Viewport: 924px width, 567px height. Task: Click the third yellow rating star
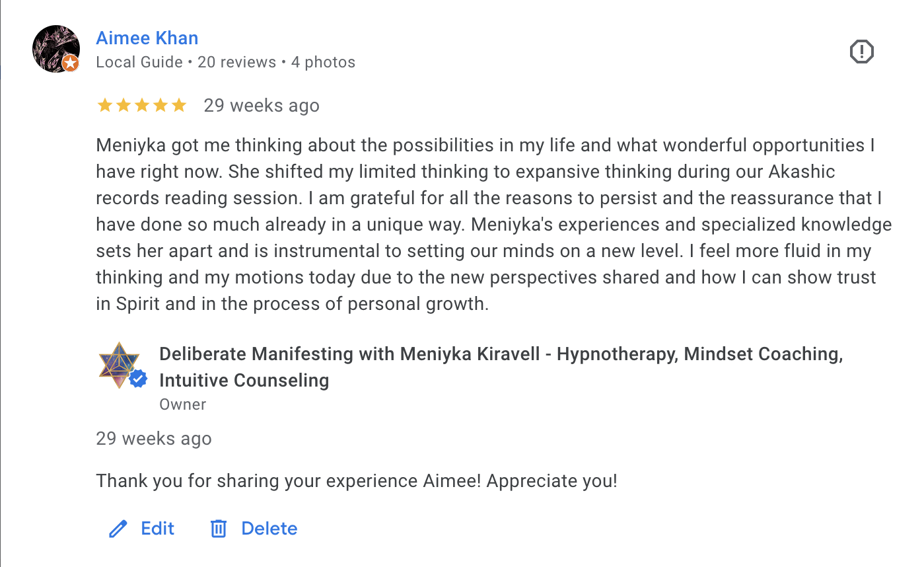click(142, 106)
